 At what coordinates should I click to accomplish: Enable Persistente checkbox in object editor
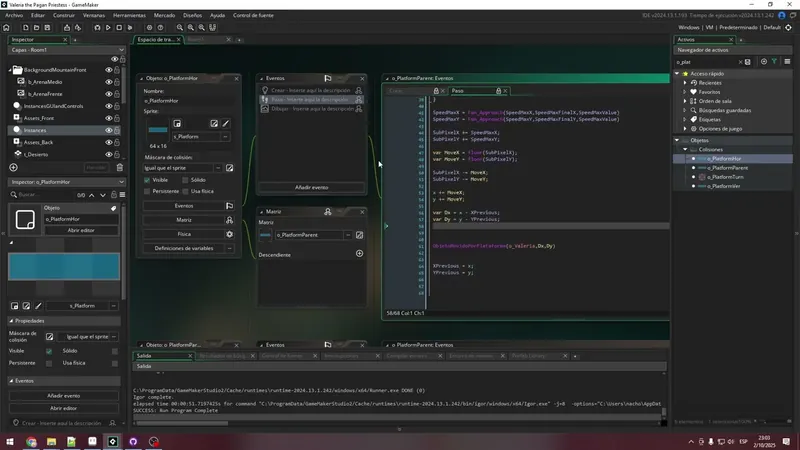(147, 191)
